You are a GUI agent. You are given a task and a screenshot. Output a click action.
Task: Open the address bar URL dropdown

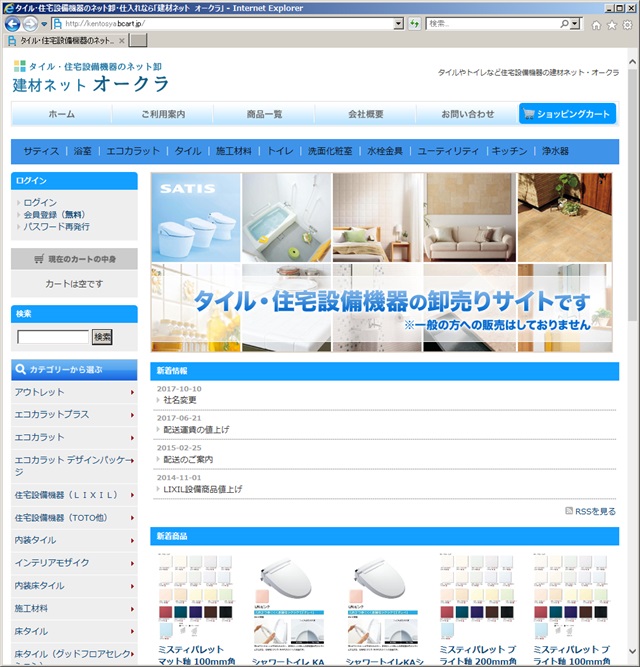click(x=398, y=24)
